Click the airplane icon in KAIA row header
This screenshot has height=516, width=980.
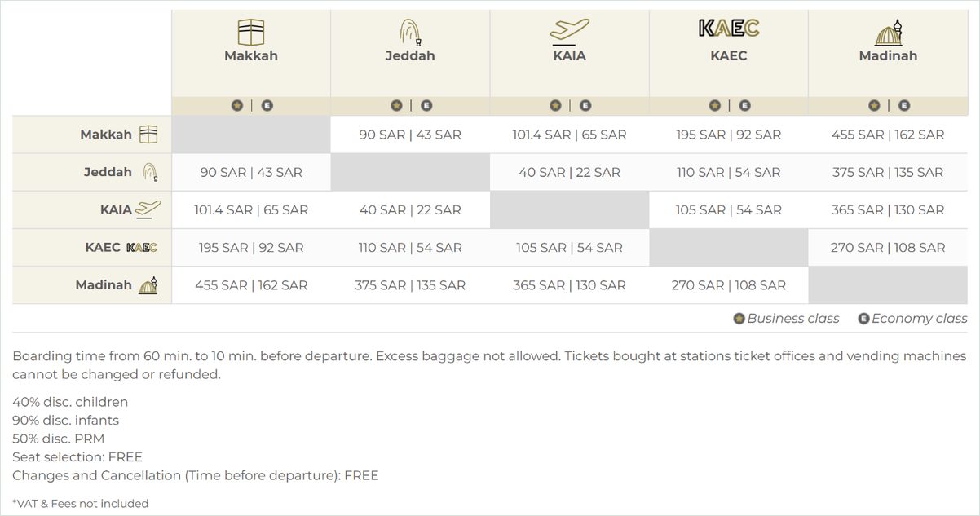(148, 209)
